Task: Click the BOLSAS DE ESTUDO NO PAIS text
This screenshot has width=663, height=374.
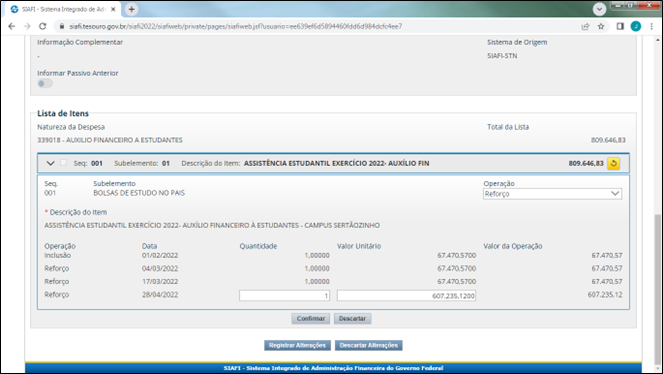Action: coord(139,193)
